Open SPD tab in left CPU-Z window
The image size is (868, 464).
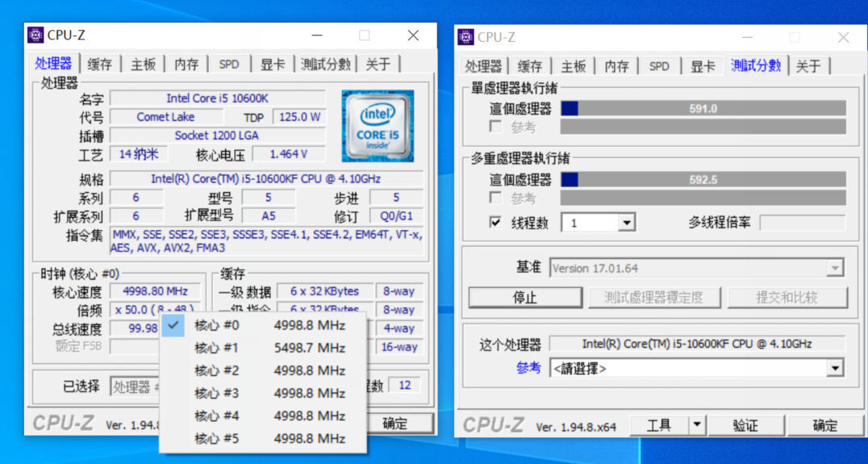click(228, 65)
